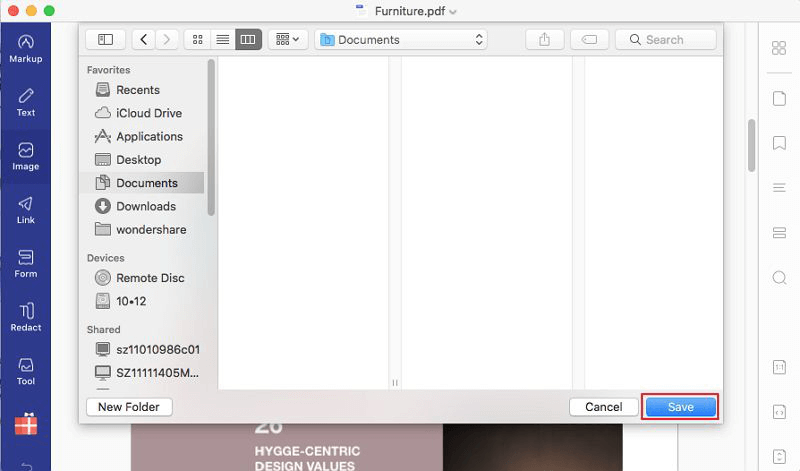This screenshot has height=471, width=800.
Task: Switch to list view mode
Action: point(222,40)
